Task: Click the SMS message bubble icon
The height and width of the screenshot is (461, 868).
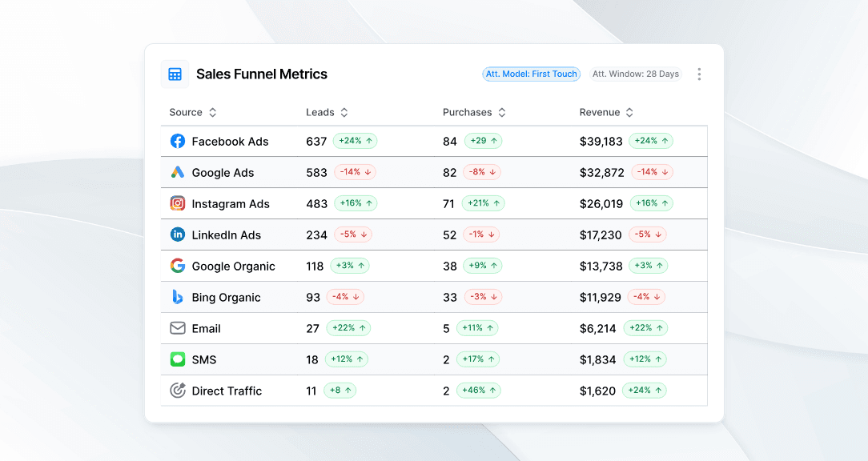Action: pyautogui.click(x=178, y=359)
